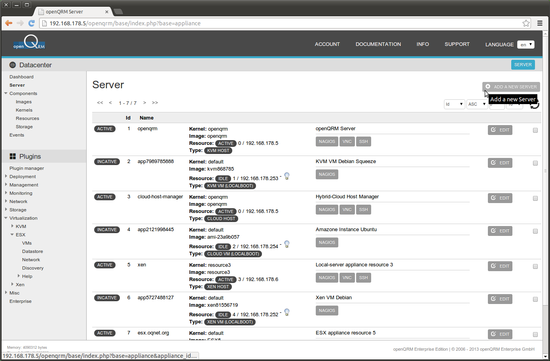Click light bulb icon for app2121998445
550x361 pixels.
[287, 244]
